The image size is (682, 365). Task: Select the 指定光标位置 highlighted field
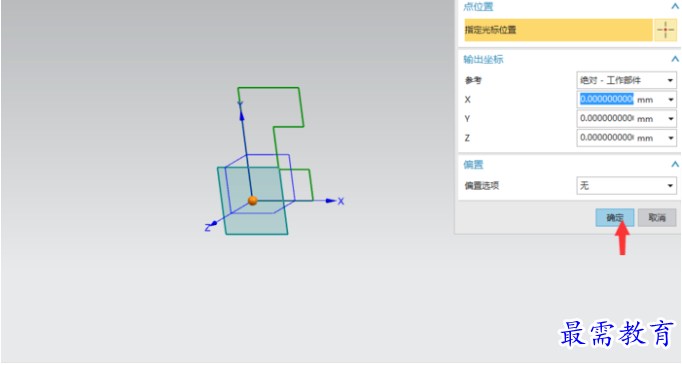(558, 30)
